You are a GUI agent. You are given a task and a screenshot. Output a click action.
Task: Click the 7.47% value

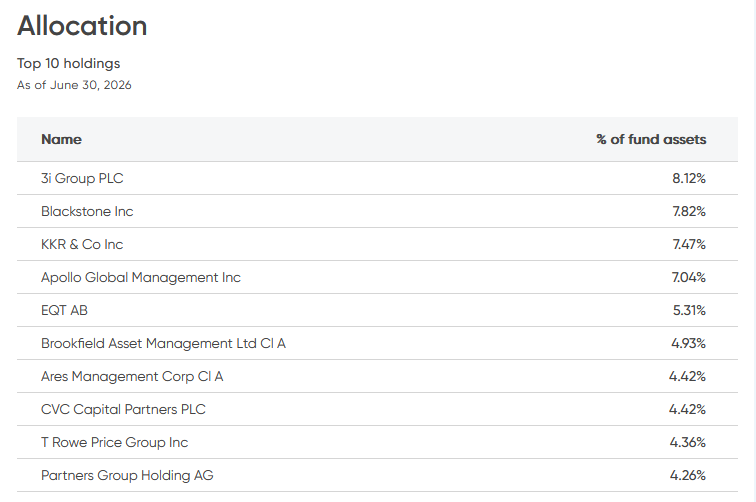click(x=689, y=244)
